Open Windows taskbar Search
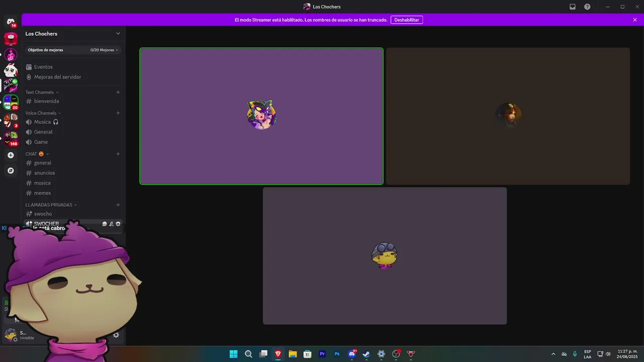The width and height of the screenshot is (644, 362). (249, 354)
